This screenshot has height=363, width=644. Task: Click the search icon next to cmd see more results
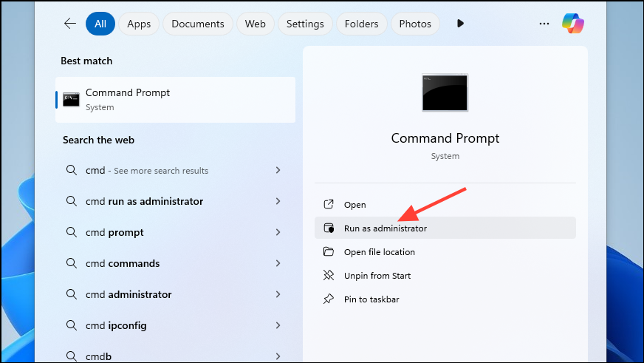coord(72,170)
